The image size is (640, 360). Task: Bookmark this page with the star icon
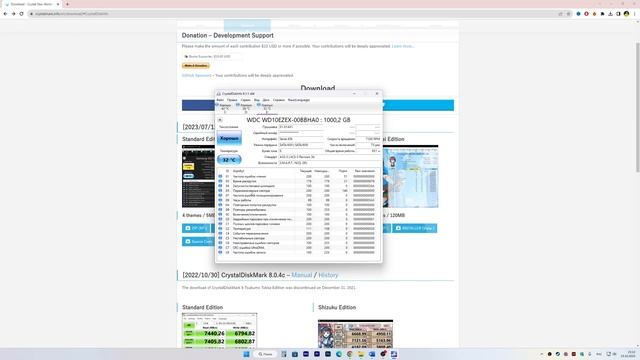pyautogui.click(x=568, y=14)
